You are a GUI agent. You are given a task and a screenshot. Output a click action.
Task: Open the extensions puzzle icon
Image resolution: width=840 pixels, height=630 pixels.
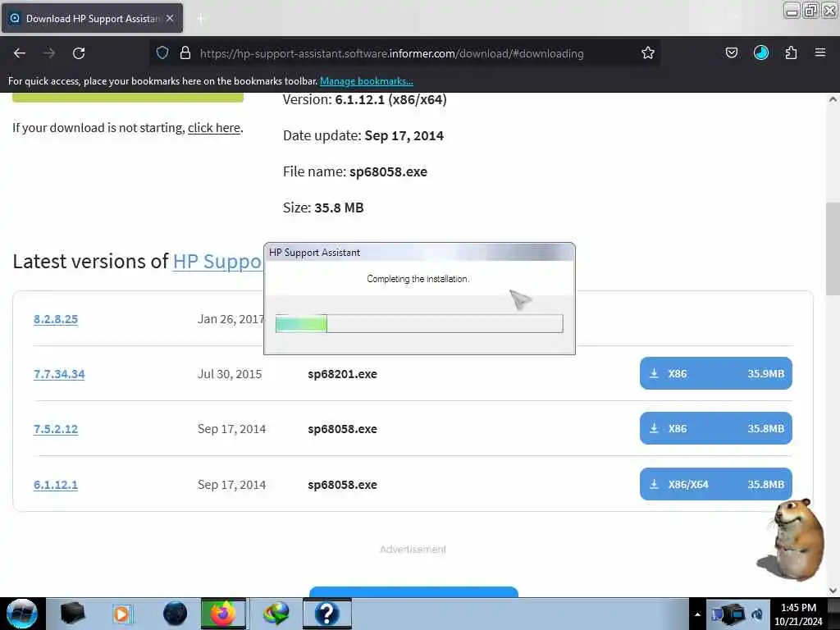click(x=791, y=52)
